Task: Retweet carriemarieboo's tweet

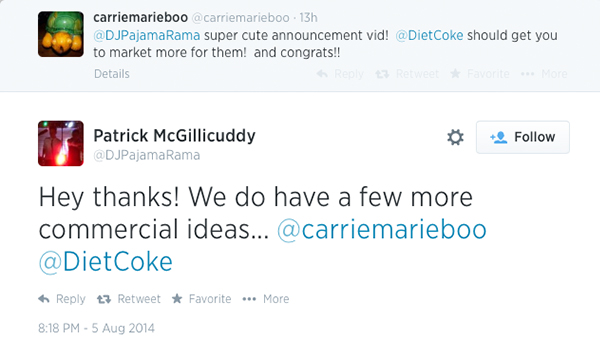Action: 407,74
